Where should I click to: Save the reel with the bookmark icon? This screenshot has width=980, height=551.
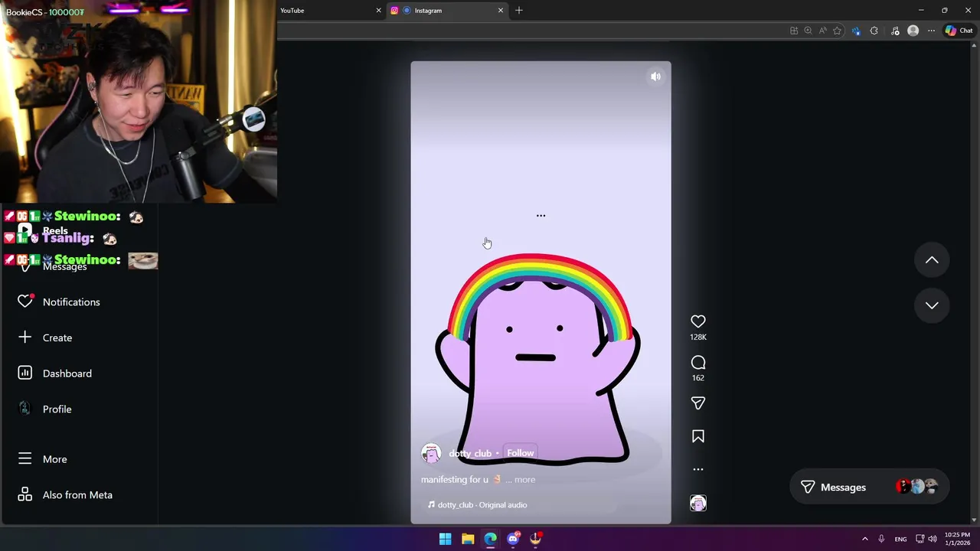coord(697,436)
